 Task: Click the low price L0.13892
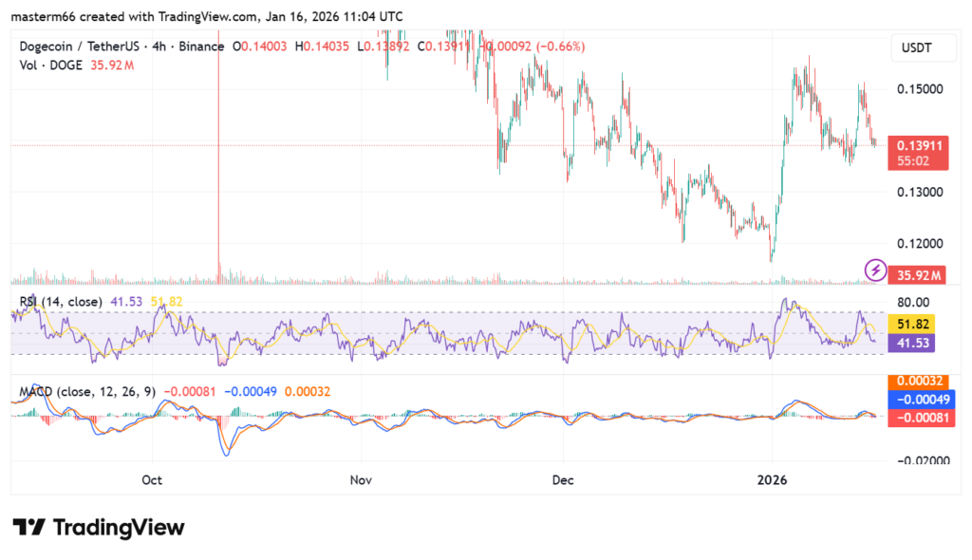click(x=383, y=47)
